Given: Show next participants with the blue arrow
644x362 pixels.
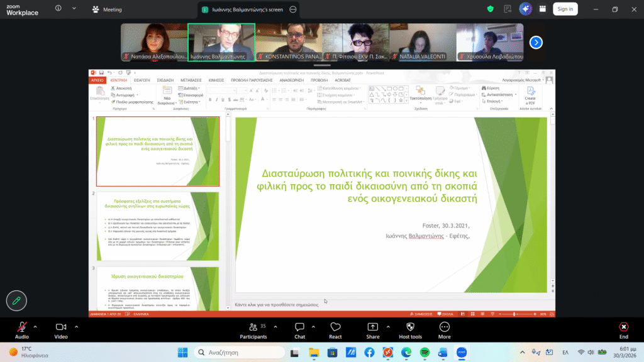Looking at the screenshot, I should click(536, 42).
